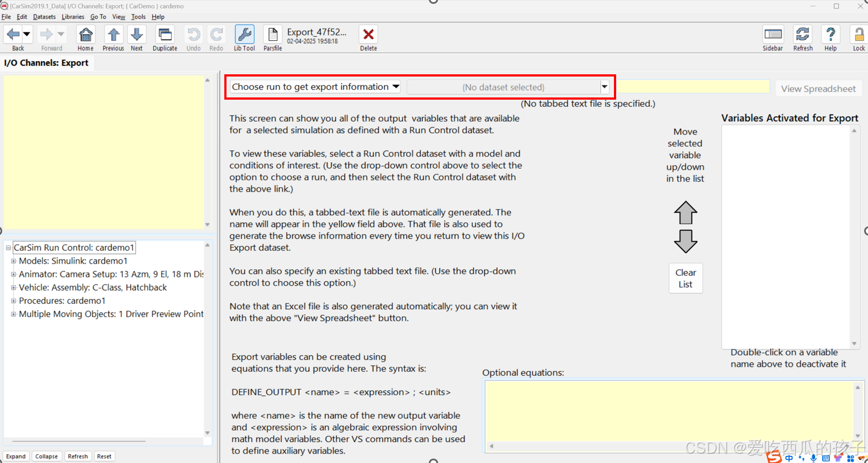Toggle the Lock padlock icon

click(859, 34)
